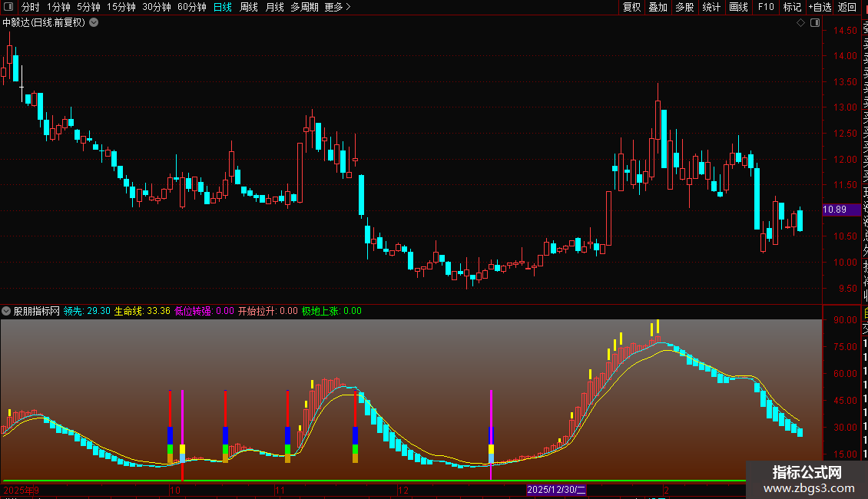Image resolution: width=868 pixels, height=499 pixels.
Task: Click the 标记 mark button
Action: coord(792,7)
